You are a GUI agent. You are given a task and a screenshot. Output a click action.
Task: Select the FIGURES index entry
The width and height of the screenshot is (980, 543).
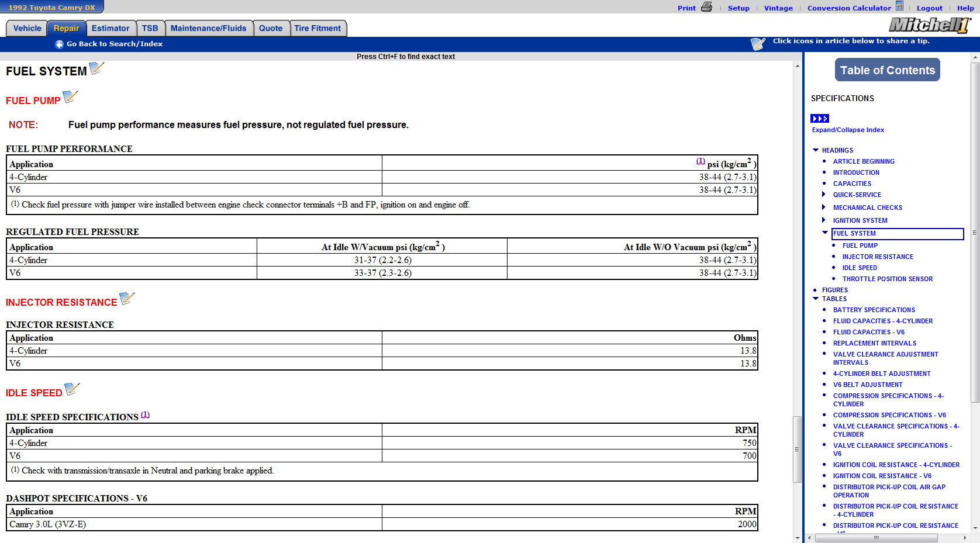click(x=835, y=290)
